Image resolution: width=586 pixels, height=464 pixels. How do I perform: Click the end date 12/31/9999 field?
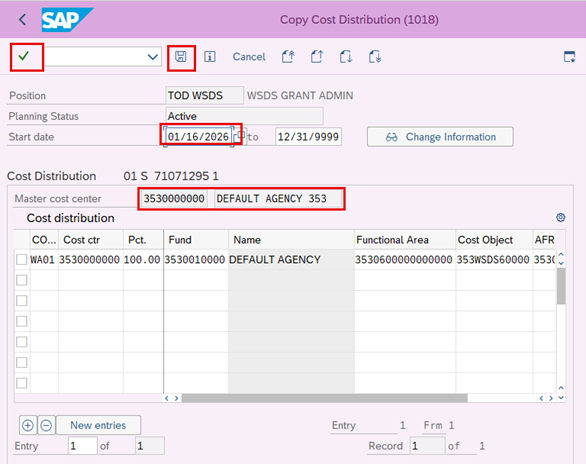pos(308,137)
